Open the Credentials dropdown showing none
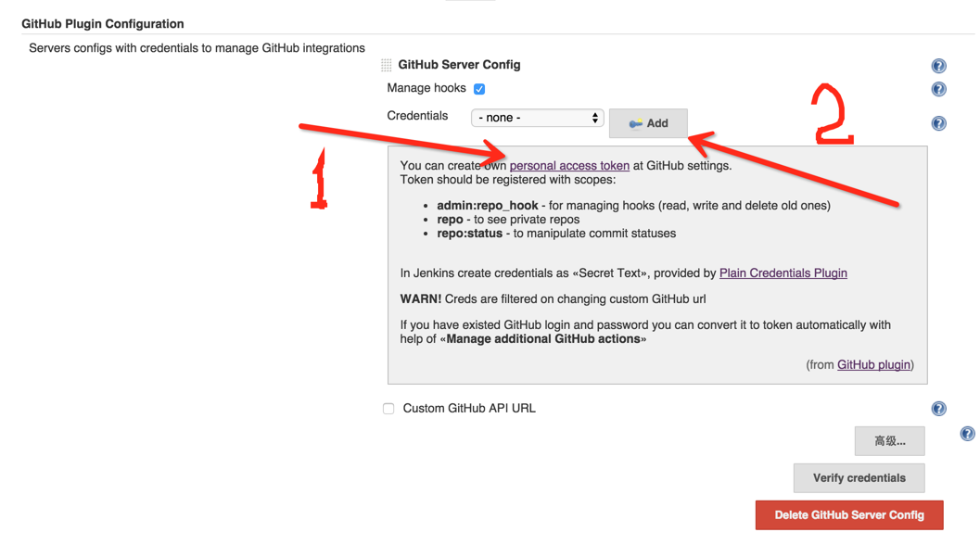This screenshot has height=545, width=980. tap(537, 118)
